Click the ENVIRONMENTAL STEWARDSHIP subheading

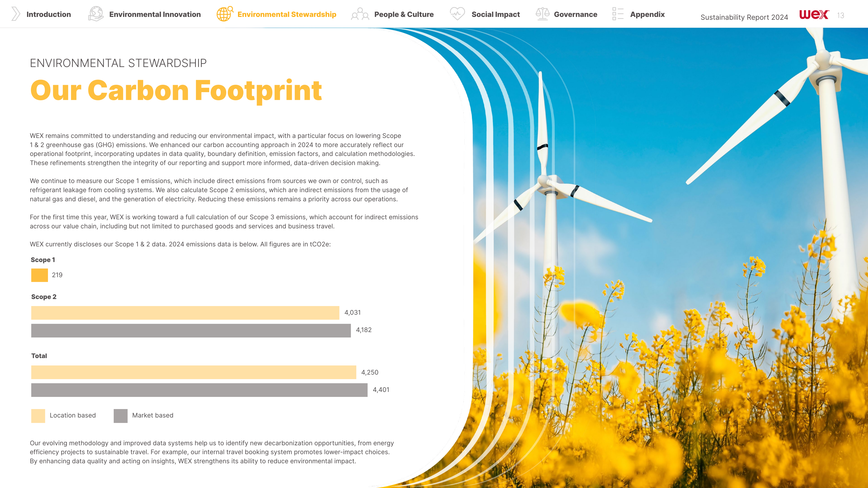click(118, 63)
